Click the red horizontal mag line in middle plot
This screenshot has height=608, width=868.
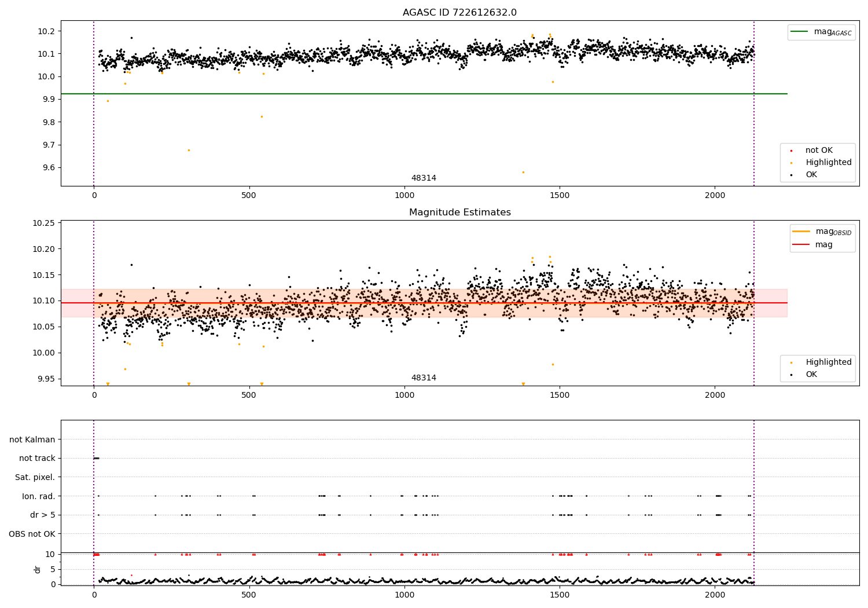tap(424, 303)
